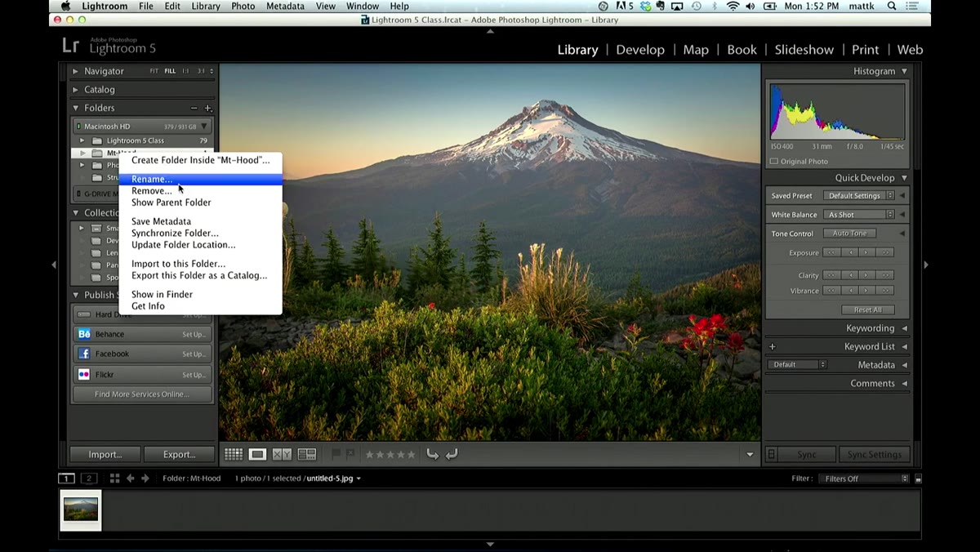This screenshot has width=980, height=552.
Task: Click the Reset All button
Action: [x=868, y=309]
